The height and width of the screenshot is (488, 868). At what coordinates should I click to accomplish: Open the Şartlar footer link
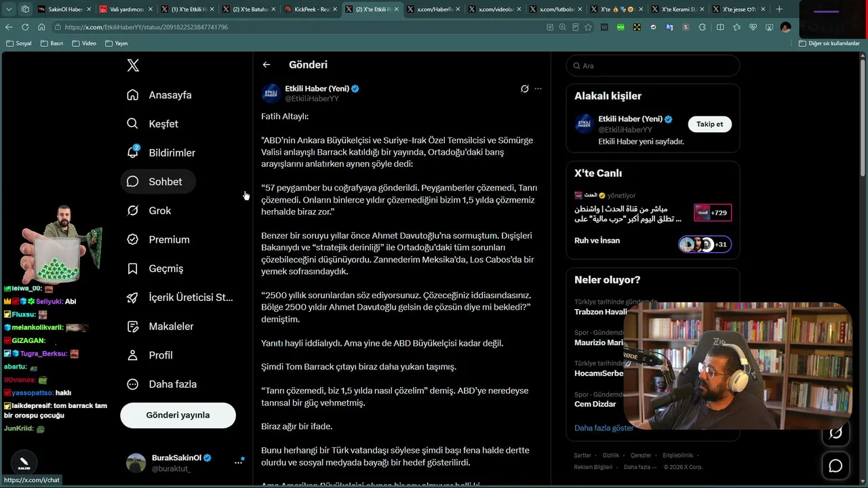583,455
